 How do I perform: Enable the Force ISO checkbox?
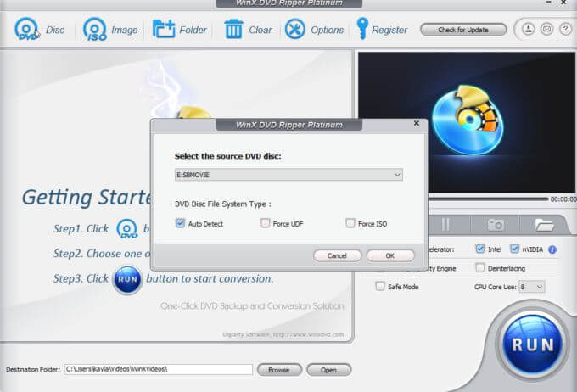(x=350, y=223)
